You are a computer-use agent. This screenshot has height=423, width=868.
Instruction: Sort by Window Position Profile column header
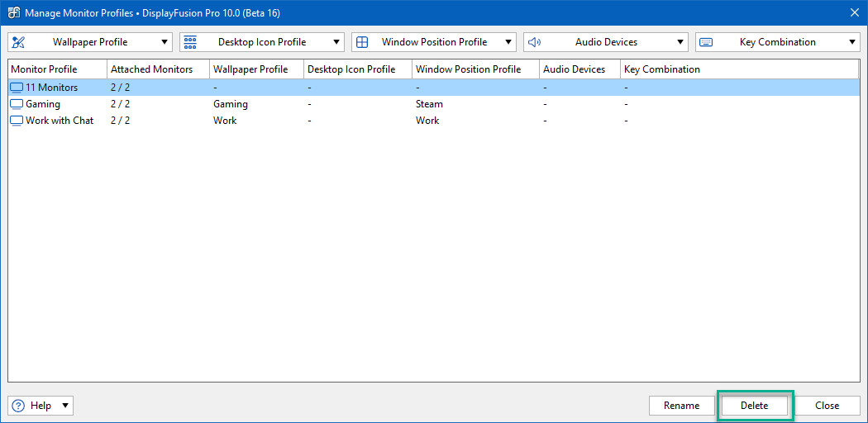[476, 69]
